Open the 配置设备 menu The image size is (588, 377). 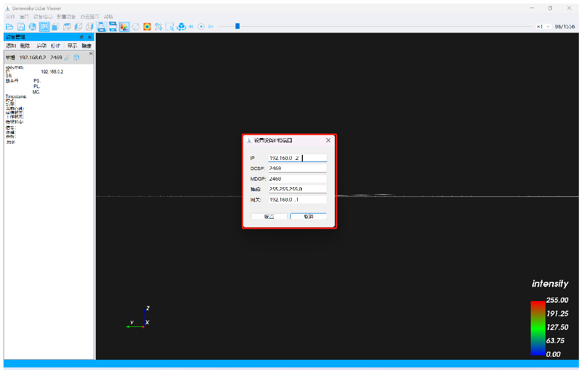point(66,17)
